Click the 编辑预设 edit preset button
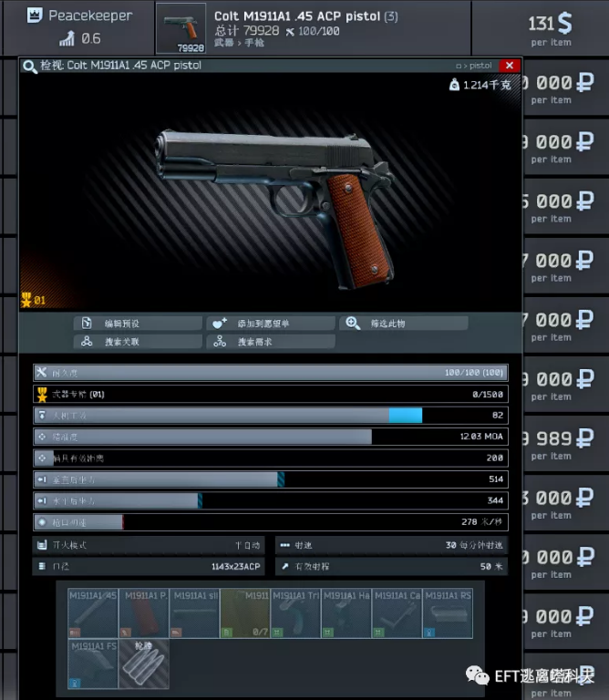The image size is (609, 700). 138,324
